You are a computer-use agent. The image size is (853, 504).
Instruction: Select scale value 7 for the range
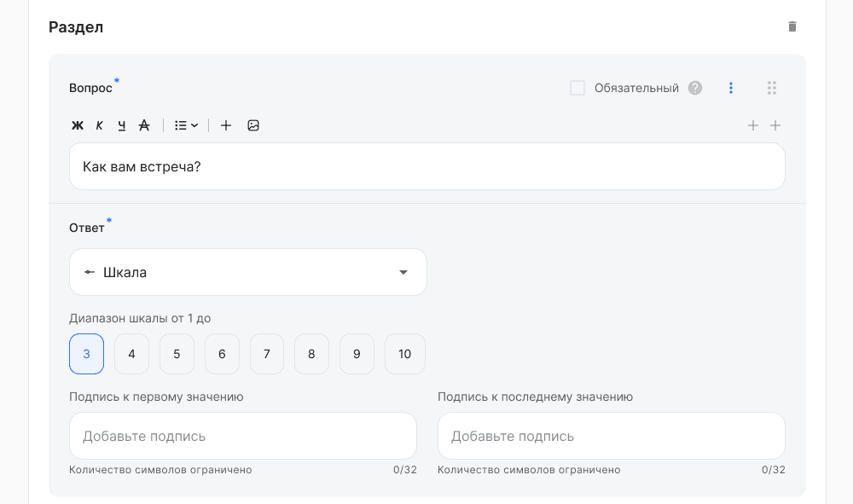[x=266, y=354]
